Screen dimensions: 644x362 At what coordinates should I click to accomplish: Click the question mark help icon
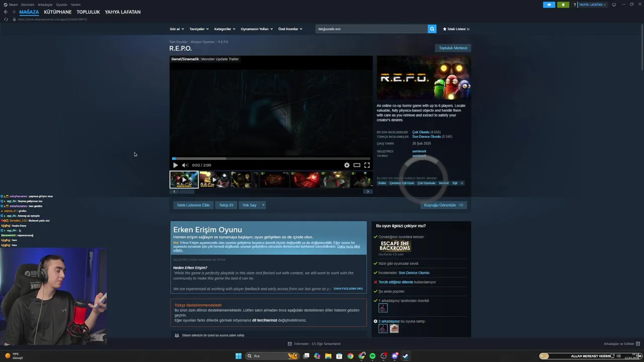(x=575, y=5)
